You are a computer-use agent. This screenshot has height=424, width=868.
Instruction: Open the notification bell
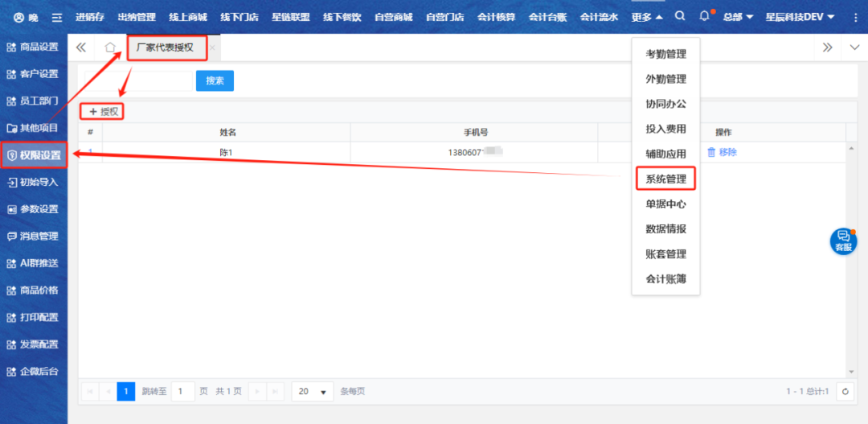[705, 16]
